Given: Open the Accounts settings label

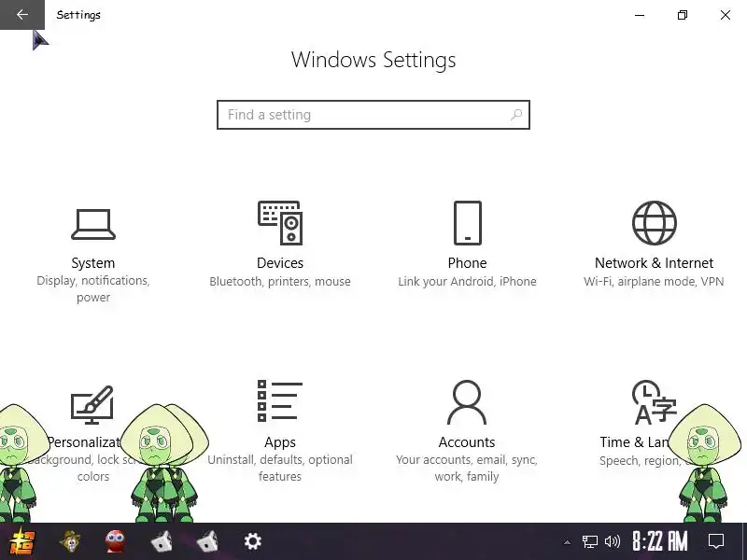Looking at the screenshot, I should (x=467, y=442).
